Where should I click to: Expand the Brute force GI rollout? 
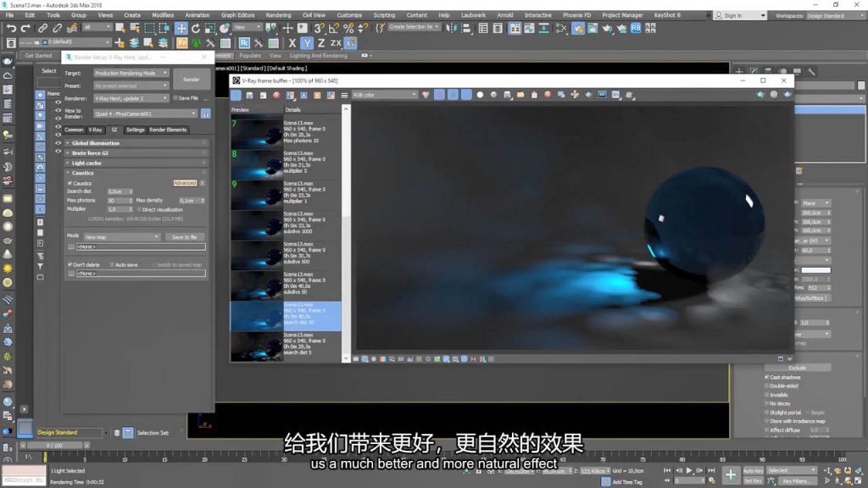[x=136, y=153]
